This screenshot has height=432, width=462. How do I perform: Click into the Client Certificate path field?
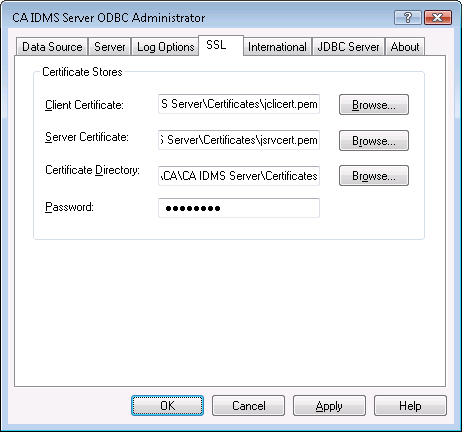(239, 104)
